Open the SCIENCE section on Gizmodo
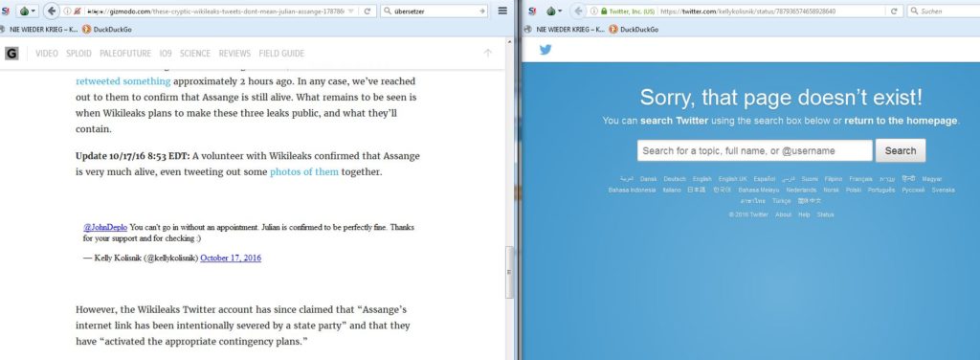980x360 pixels. (x=195, y=53)
